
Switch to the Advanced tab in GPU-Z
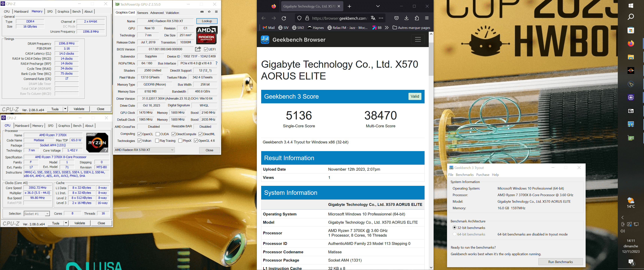pyautogui.click(x=157, y=13)
